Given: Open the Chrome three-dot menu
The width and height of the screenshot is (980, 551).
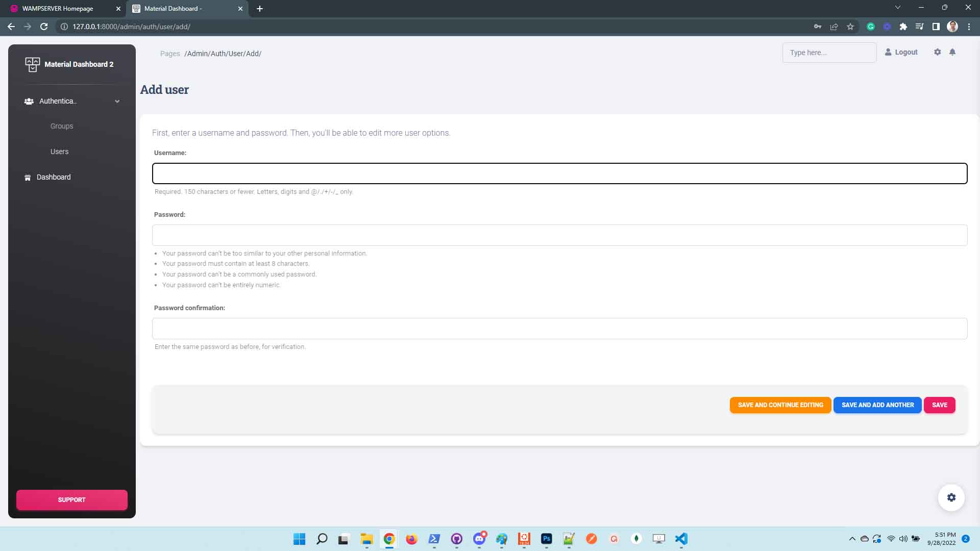Looking at the screenshot, I should tap(969, 27).
